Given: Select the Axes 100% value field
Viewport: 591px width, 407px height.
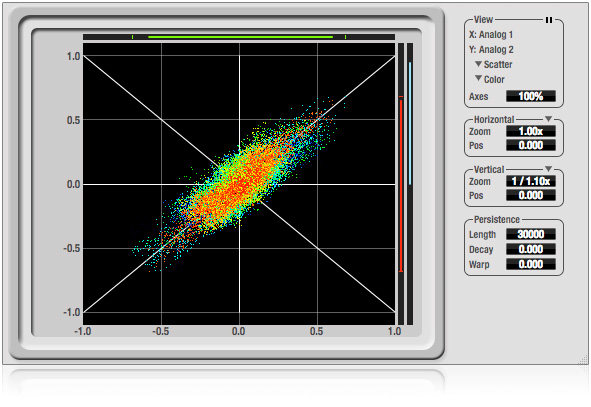Looking at the screenshot, I should coord(531,96).
